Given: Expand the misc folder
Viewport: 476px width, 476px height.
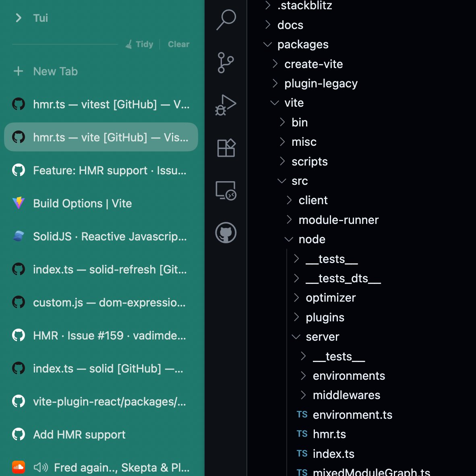Looking at the screenshot, I should click(x=282, y=141).
